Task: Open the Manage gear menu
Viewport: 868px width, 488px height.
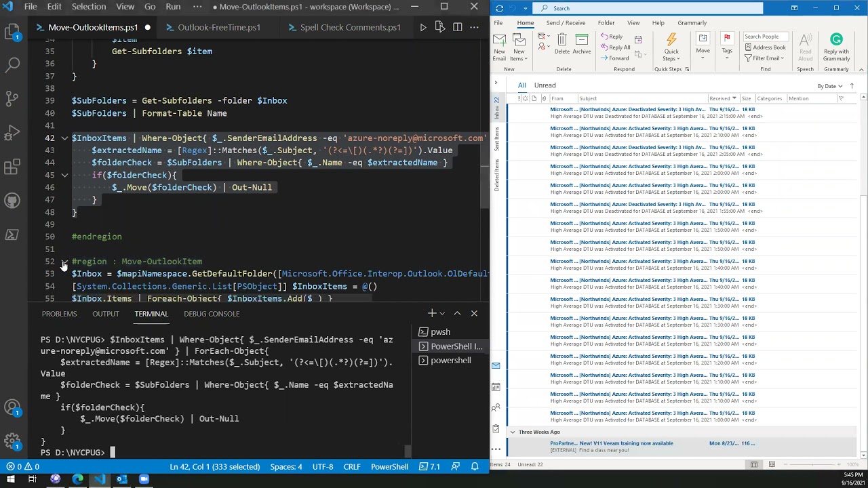Action: (x=12, y=441)
